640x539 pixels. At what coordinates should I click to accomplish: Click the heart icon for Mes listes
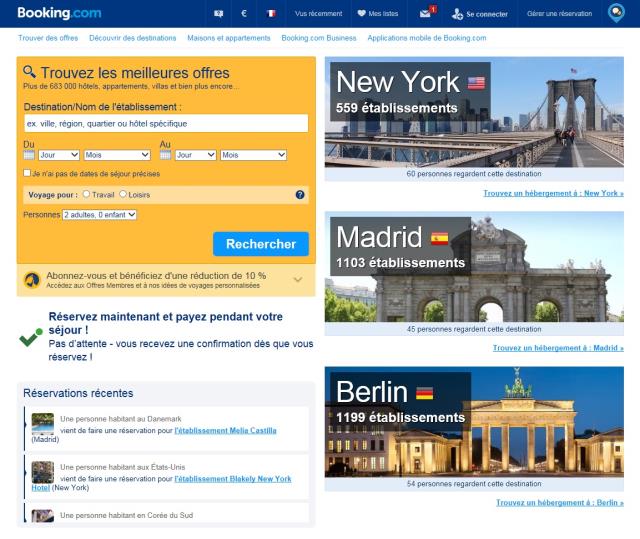(361, 13)
